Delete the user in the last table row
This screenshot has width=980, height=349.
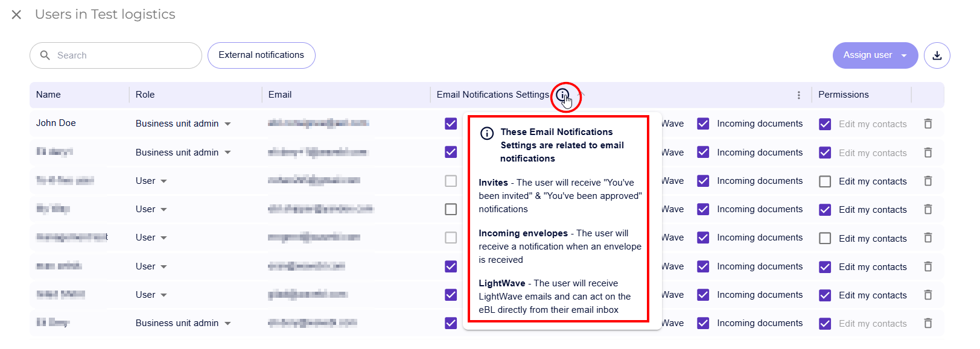tap(928, 323)
